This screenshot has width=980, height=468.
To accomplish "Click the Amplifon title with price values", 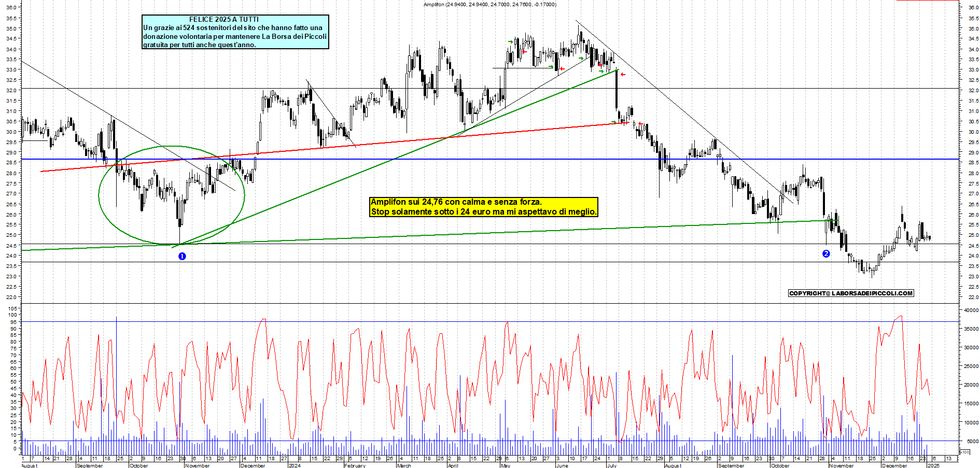I will coord(489,4).
